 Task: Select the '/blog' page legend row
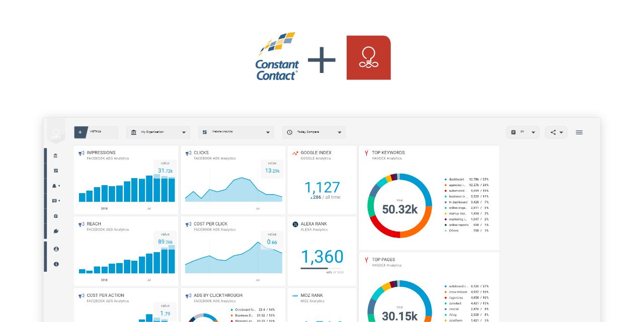466,314
